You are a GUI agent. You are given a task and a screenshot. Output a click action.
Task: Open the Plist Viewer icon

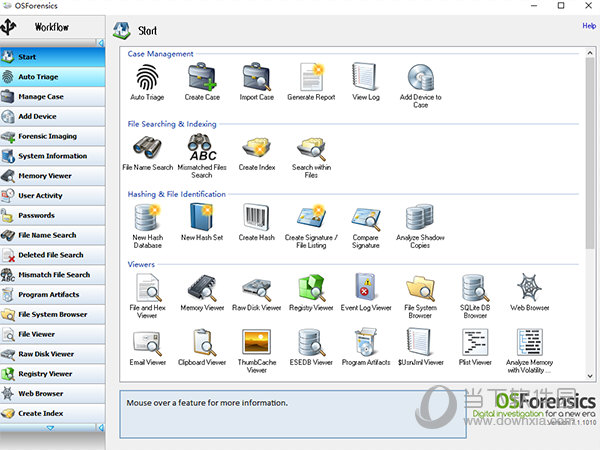[475, 342]
